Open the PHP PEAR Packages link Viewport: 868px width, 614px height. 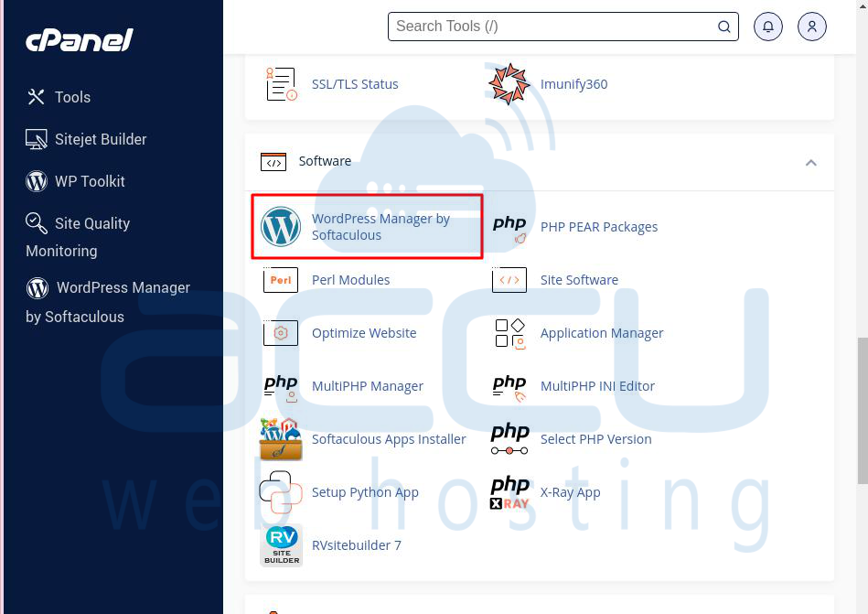[x=599, y=227]
